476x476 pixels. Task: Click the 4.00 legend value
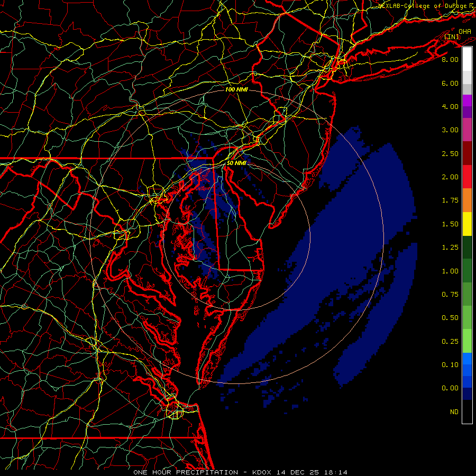450,106
